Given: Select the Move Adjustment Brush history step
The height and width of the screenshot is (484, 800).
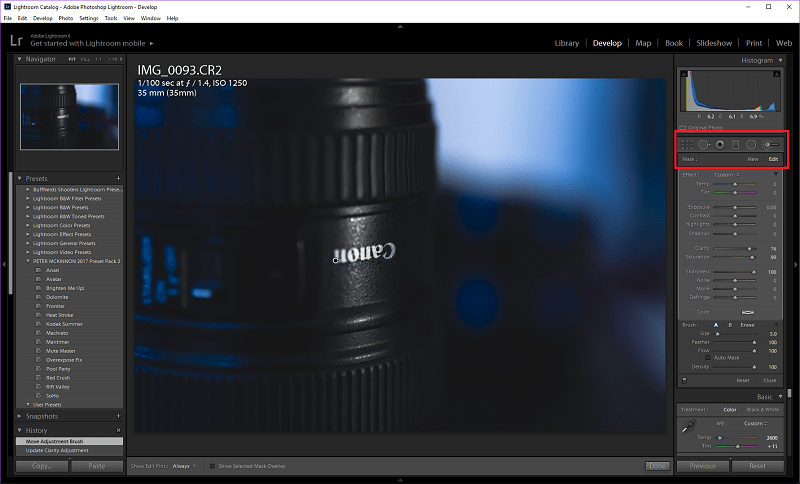Looking at the screenshot, I should pyautogui.click(x=69, y=441).
